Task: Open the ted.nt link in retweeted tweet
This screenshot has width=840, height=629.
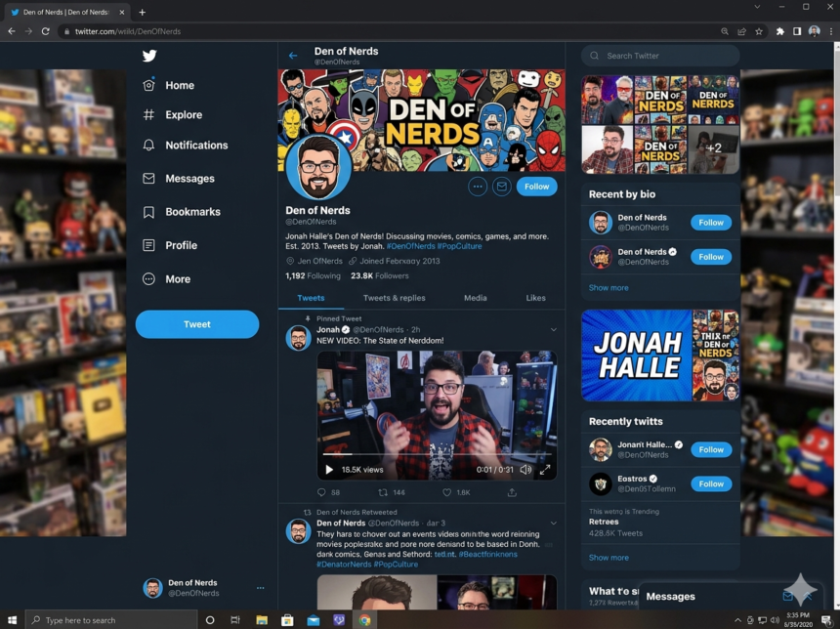Action: coord(444,555)
